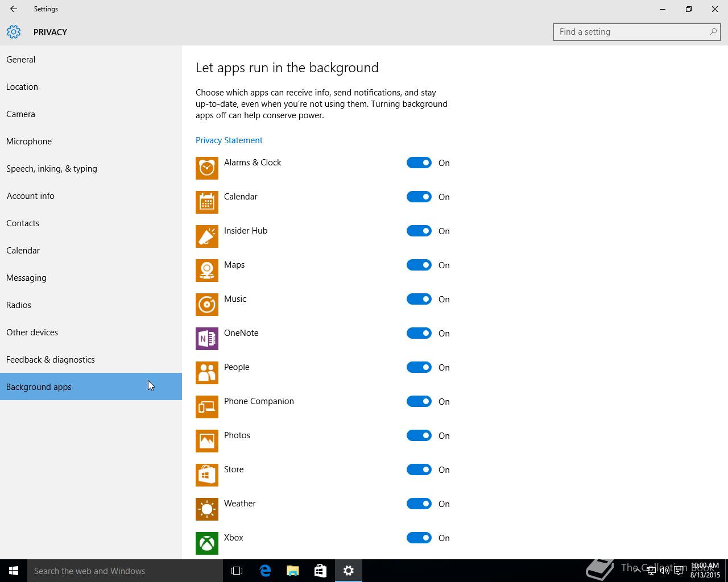Disable Xbox background toggle
Image resolution: width=728 pixels, height=582 pixels.
tap(419, 538)
